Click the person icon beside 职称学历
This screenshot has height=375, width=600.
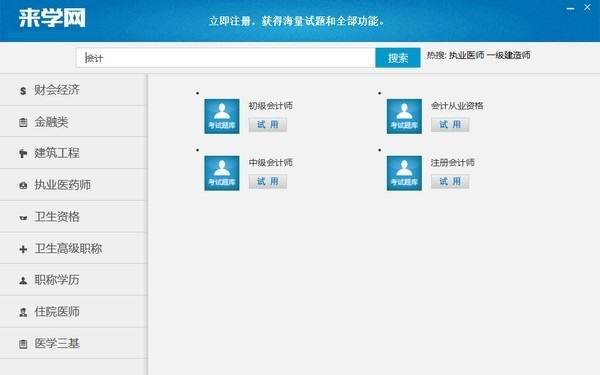23,280
